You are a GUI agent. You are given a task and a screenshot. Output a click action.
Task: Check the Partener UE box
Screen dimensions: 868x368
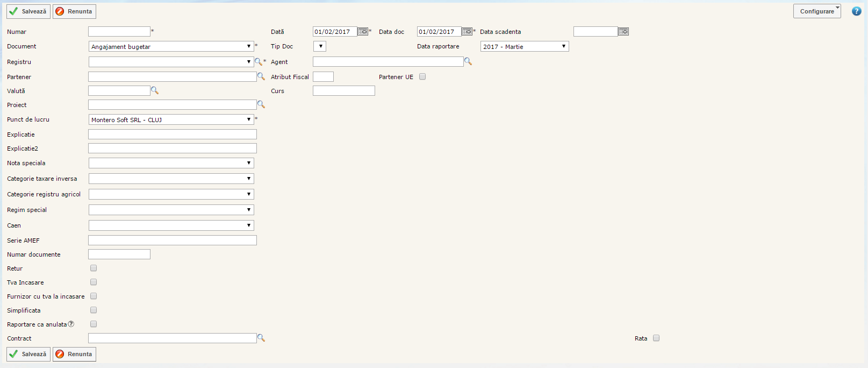click(422, 76)
